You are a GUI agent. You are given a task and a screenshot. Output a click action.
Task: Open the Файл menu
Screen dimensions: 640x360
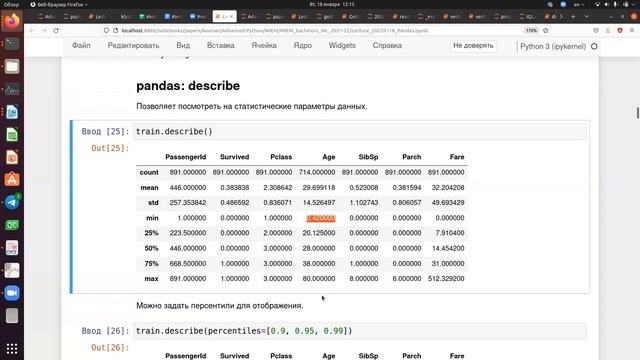[81, 46]
